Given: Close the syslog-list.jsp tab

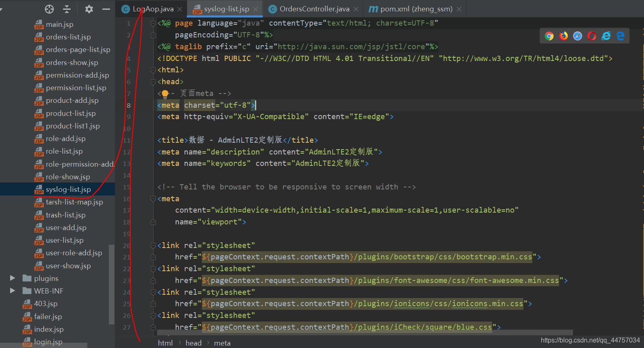Looking at the screenshot, I should click(x=255, y=9).
